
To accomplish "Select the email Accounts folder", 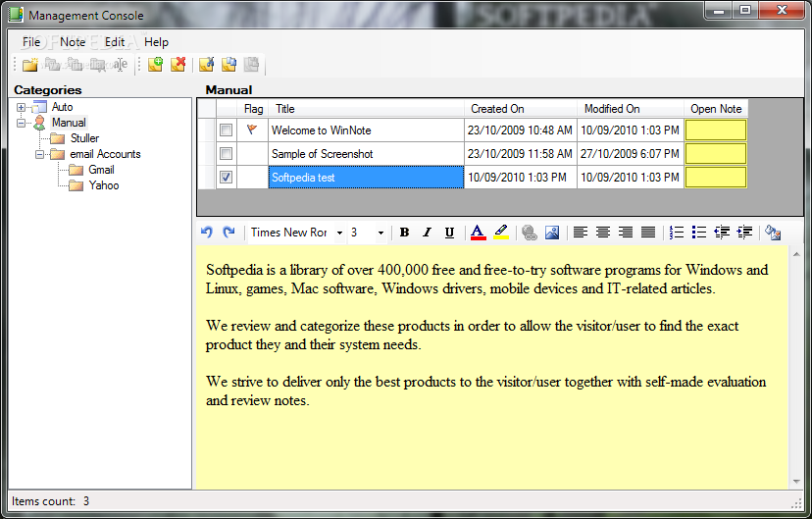I will coord(105,154).
